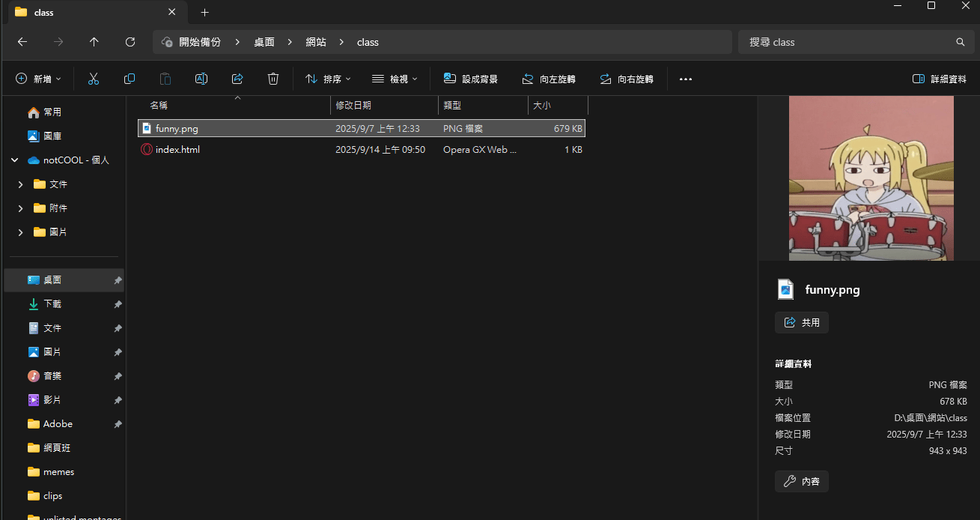The height and width of the screenshot is (520, 980).
Task: Click the Copy icon in toolbar
Action: point(130,79)
